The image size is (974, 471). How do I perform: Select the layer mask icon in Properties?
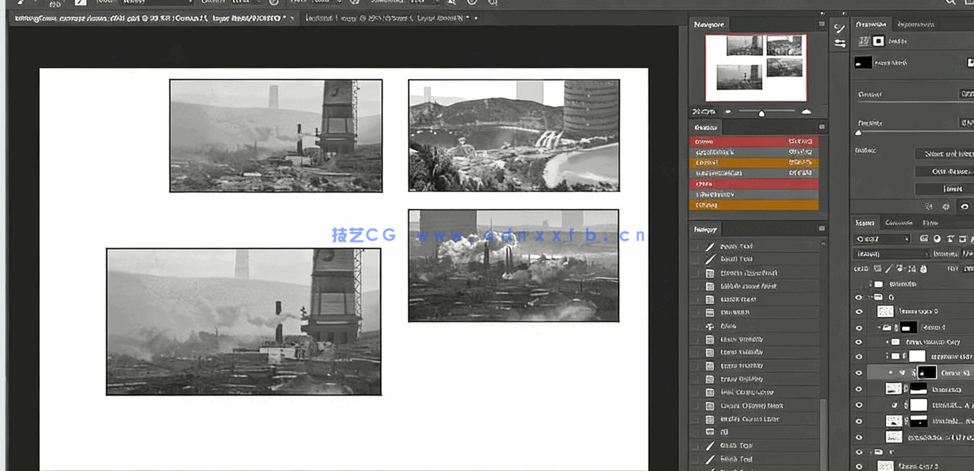coord(879,41)
